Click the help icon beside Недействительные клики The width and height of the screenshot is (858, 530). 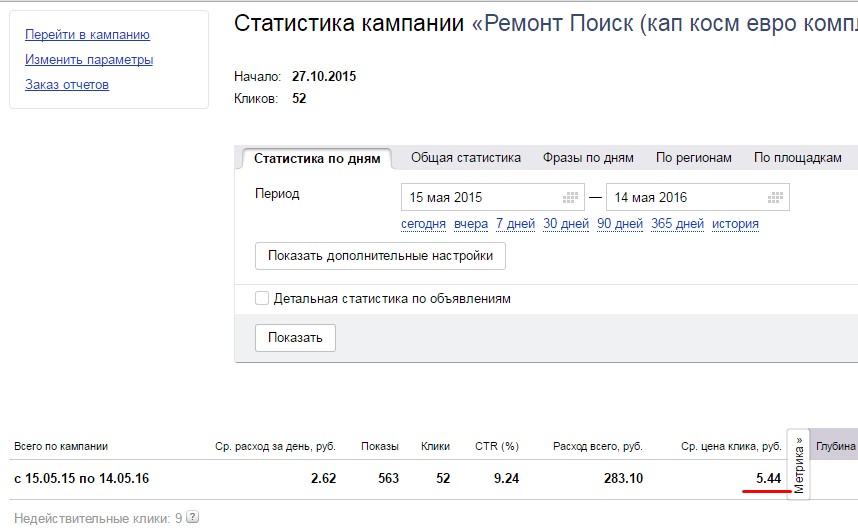(192, 518)
